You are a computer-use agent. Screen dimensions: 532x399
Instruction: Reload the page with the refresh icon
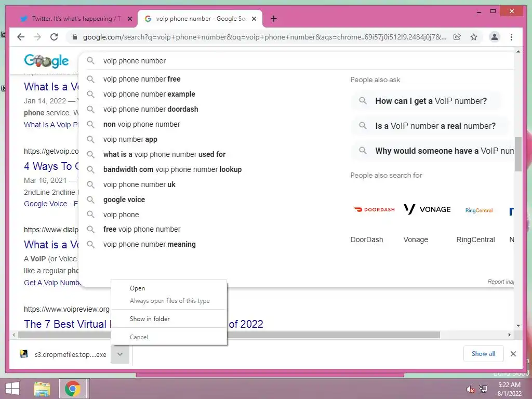click(x=54, y=37)
